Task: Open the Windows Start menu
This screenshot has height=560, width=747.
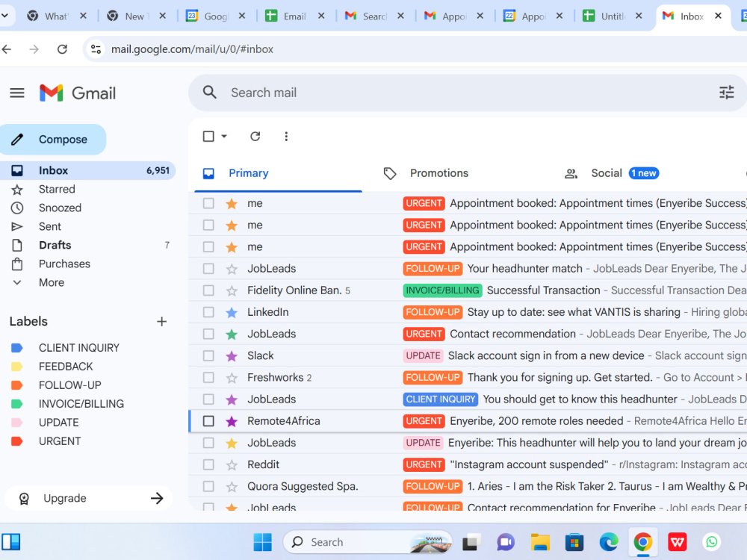Action: [262, 542]
